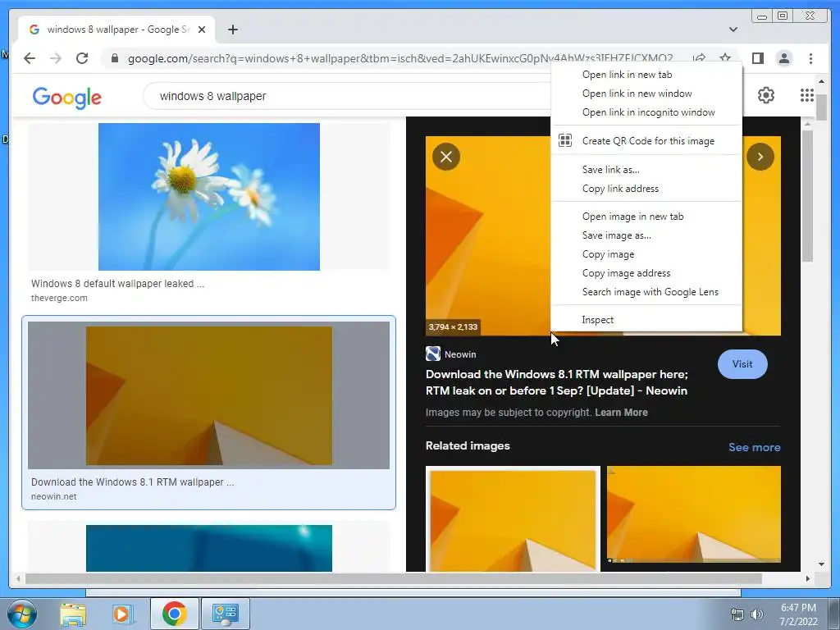Open Windows Explorer from taskbar
Viewport: 840px width, 630px height.
[x=73, y=614]
